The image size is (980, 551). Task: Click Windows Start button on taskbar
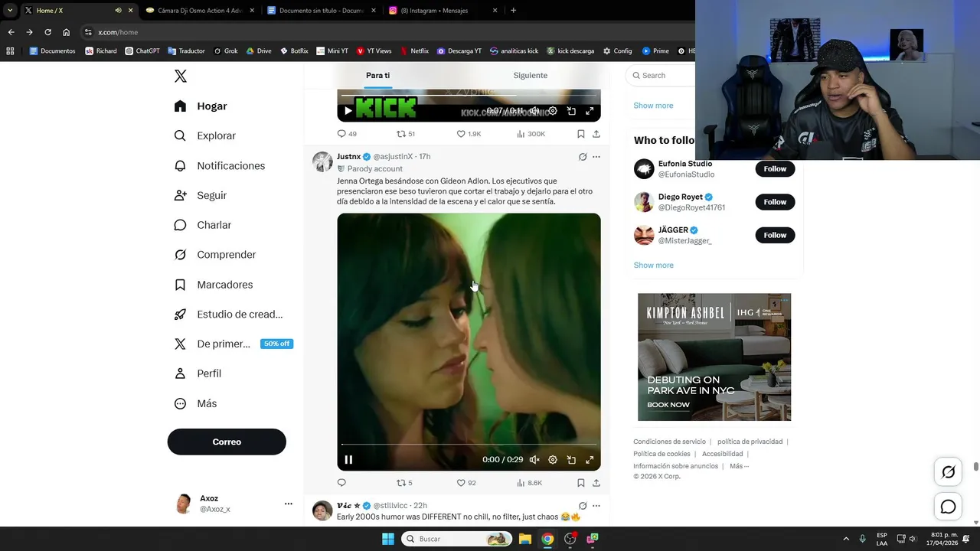point(388,539)
